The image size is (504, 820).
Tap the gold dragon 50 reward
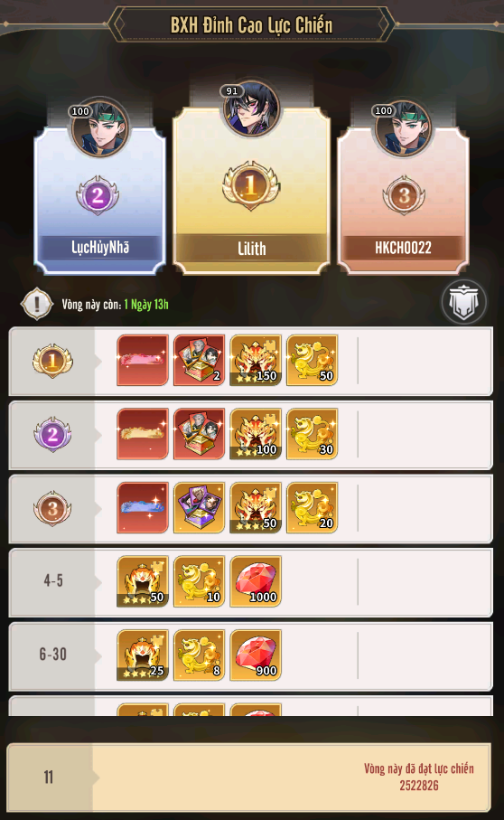point(312,361)
